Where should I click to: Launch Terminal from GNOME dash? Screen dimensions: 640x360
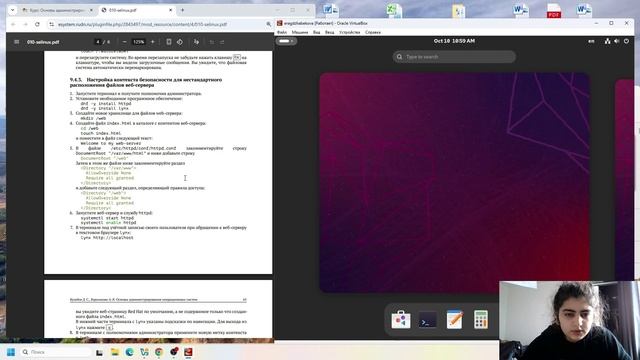click(x=427, y=320)
